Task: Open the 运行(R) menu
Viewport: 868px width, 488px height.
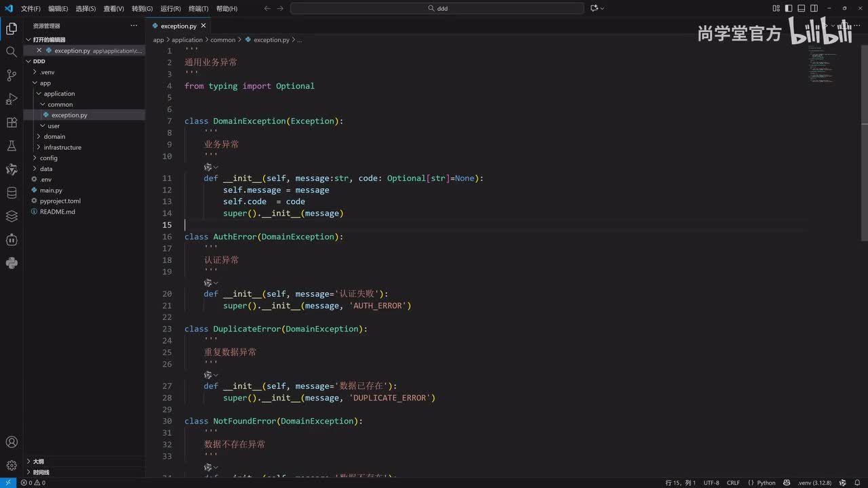Action: click(170, 8)
